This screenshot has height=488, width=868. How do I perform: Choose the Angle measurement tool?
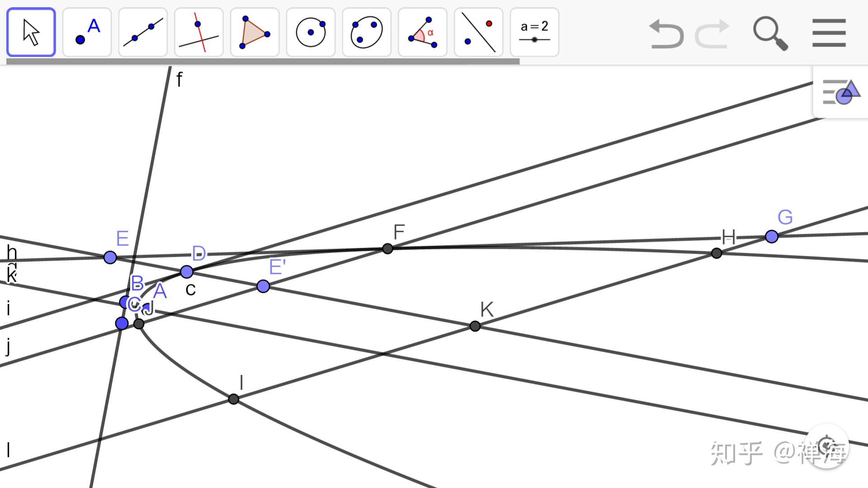[x=423, y=32]
